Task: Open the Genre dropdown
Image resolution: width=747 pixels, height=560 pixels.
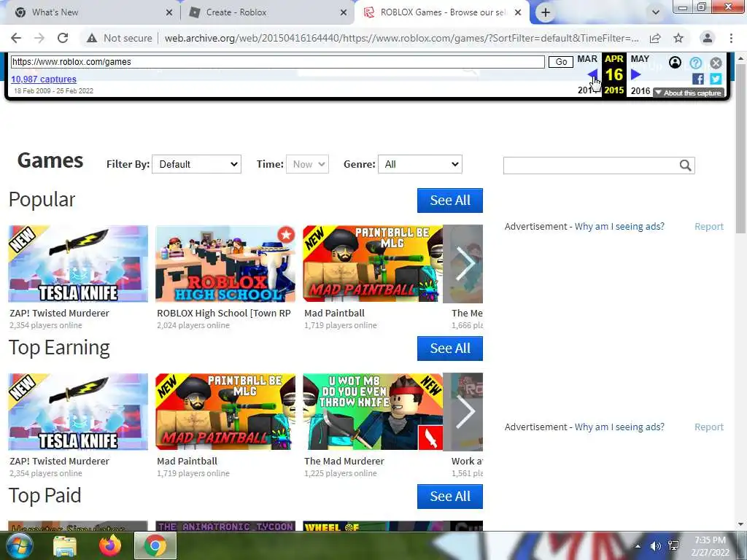Action: [x=419, y=164]
